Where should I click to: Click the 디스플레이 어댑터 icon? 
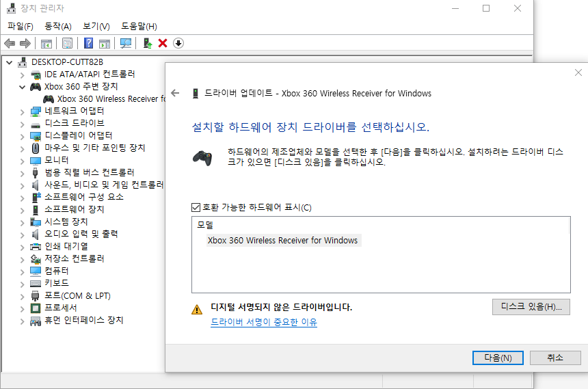click(36, 136)
